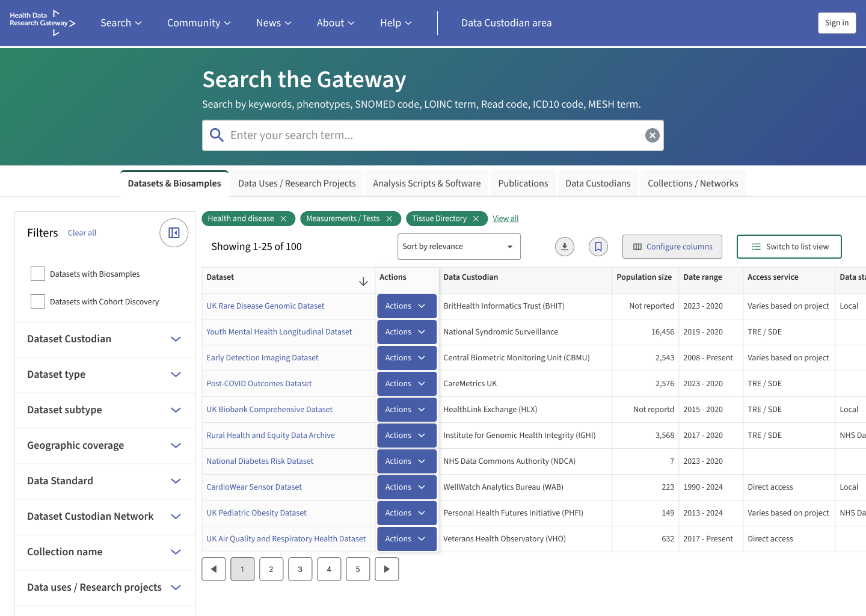Open Post-COVID Outcomes Dataset link
Viewport: 866px width, 616px height.
(x=259, y=384)
